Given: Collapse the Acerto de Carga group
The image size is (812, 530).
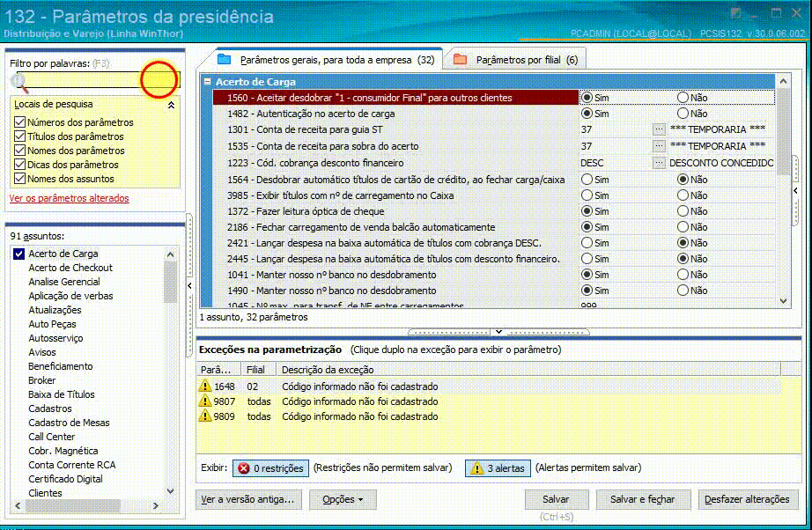Looking at the screenshot, I should pyautogui.click(x=208, y=81).
